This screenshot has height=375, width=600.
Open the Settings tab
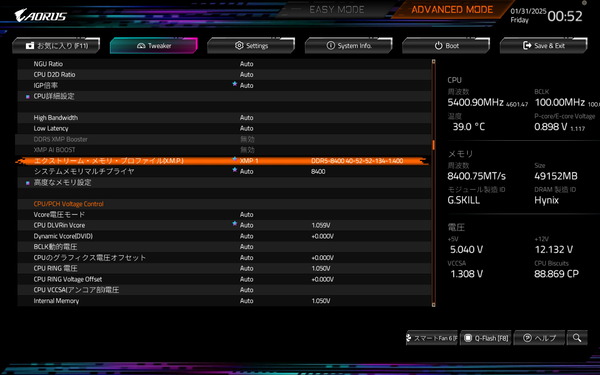(251, 46)
